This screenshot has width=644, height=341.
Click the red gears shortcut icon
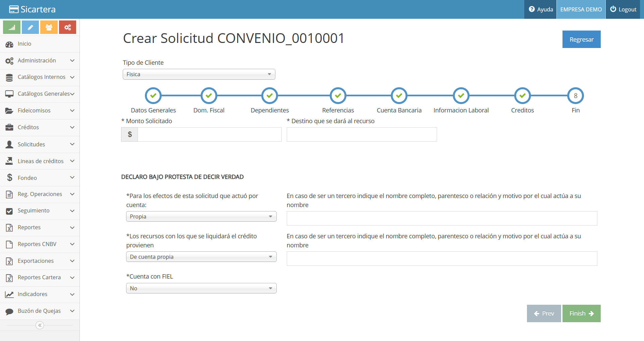(x=67, y=28)
